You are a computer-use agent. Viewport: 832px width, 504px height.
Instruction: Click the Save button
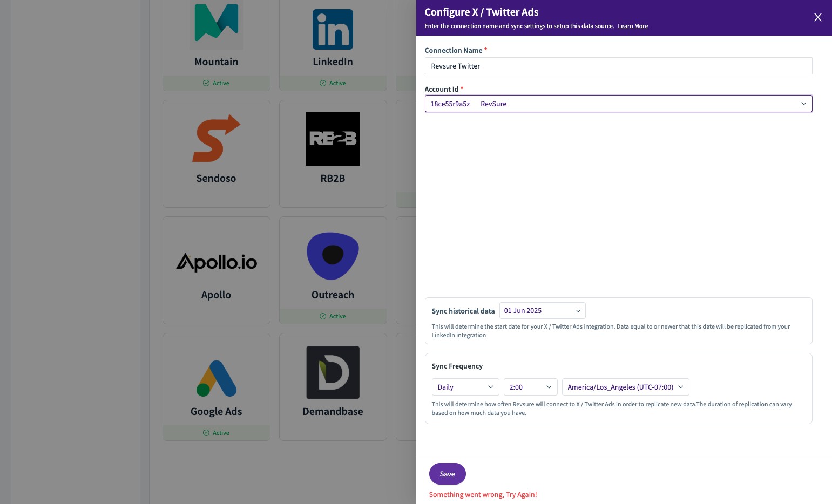tap(447, 474)
